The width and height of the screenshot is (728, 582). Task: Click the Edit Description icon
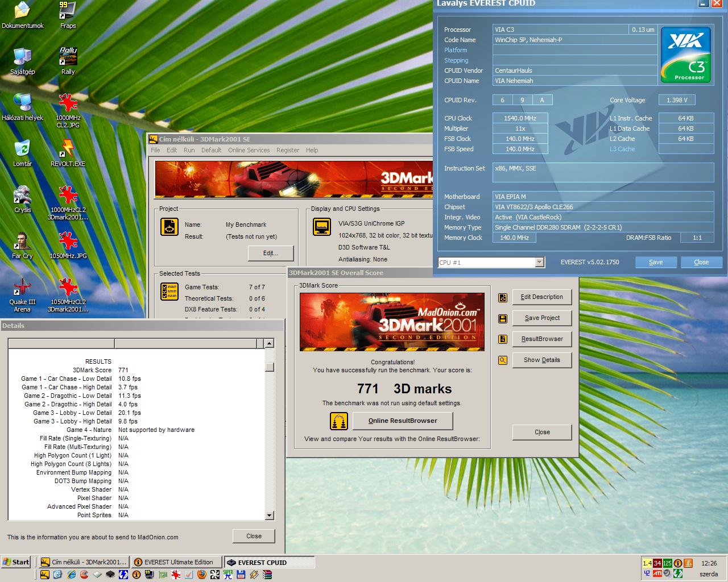coord(503,297)
